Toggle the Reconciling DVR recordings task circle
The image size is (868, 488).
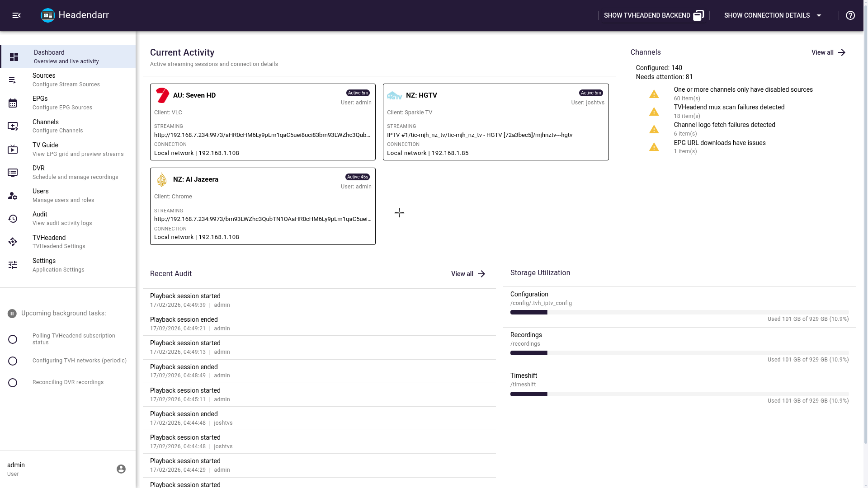pyautogui.click(x=13, y=383)
